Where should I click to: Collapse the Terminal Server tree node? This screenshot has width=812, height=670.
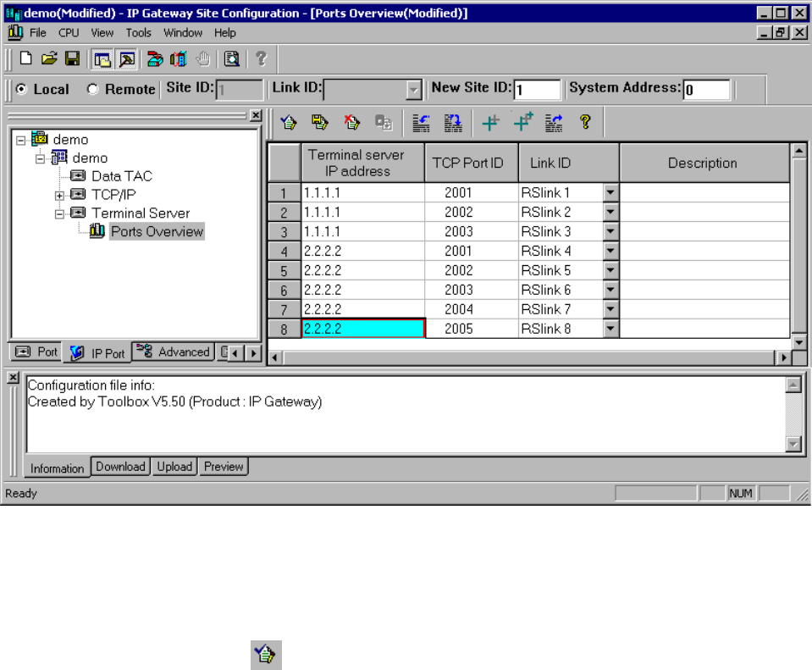point(59,214)
